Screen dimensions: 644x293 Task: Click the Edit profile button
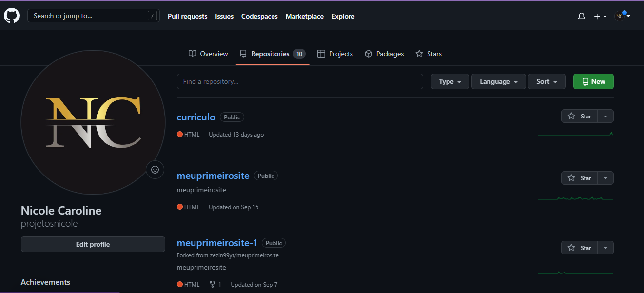coord(93,244)
